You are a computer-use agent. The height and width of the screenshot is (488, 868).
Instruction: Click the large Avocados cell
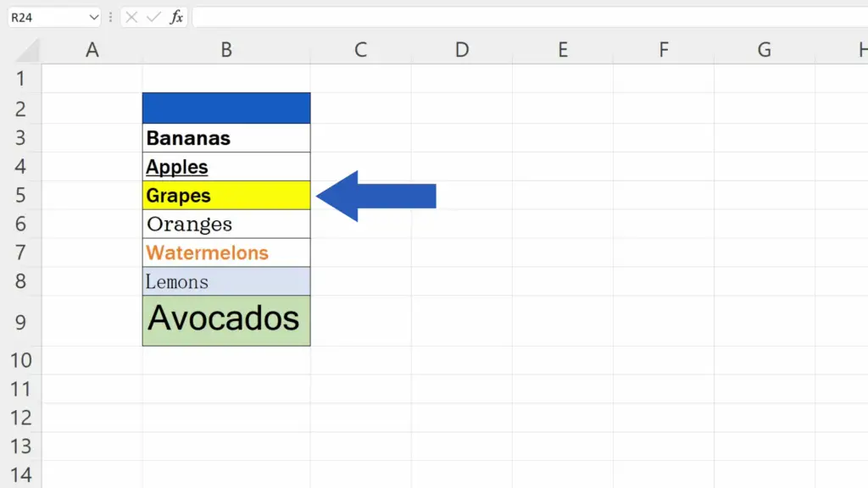[226, 321]
